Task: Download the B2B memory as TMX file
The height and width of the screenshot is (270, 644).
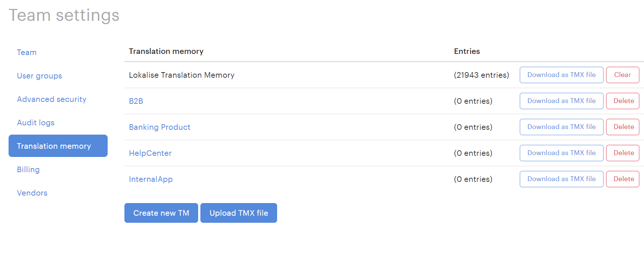Action: 561,101
